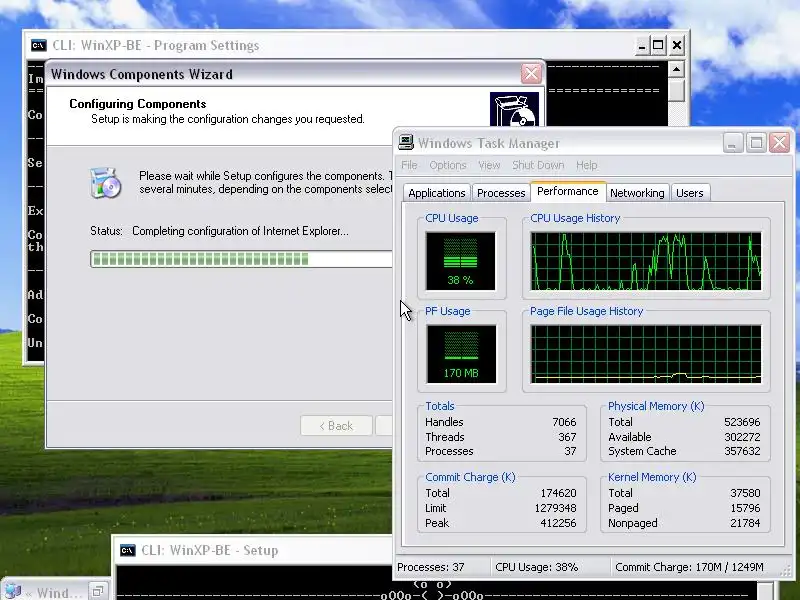The width and height of the screenshot is (800, 600).
Task: Click Kernel Memory Nonpaged 21784
Action: (745, 523)
